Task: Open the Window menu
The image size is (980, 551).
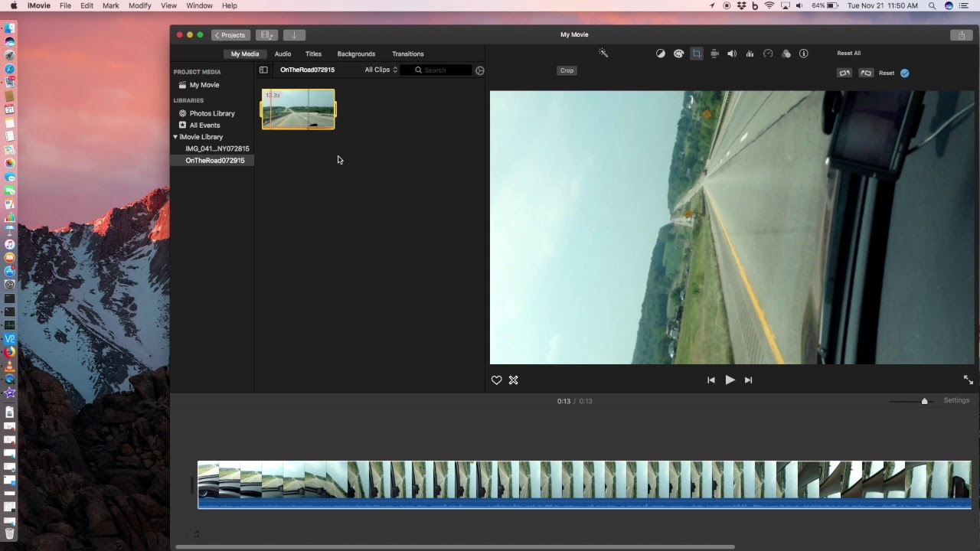Action: pos(200,5)
